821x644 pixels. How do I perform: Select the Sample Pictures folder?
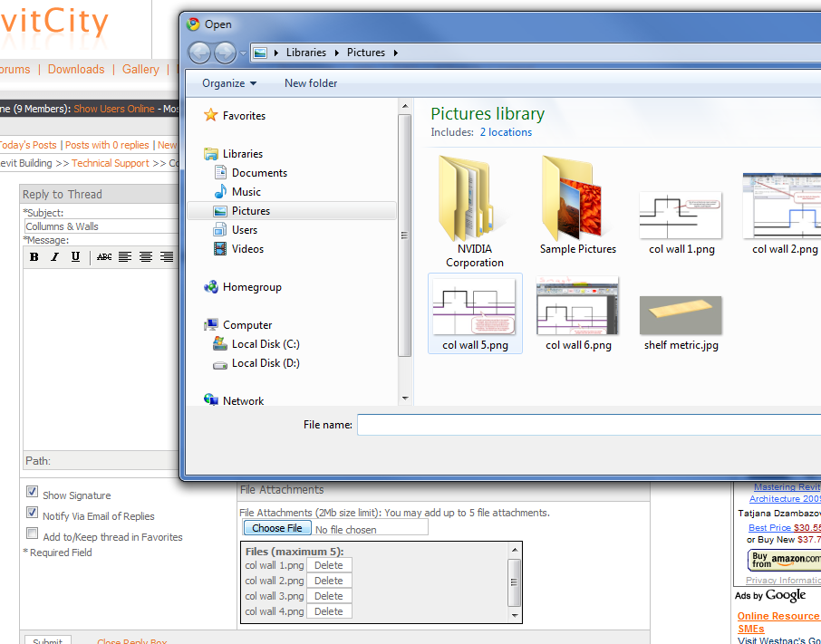click(578, 206)
